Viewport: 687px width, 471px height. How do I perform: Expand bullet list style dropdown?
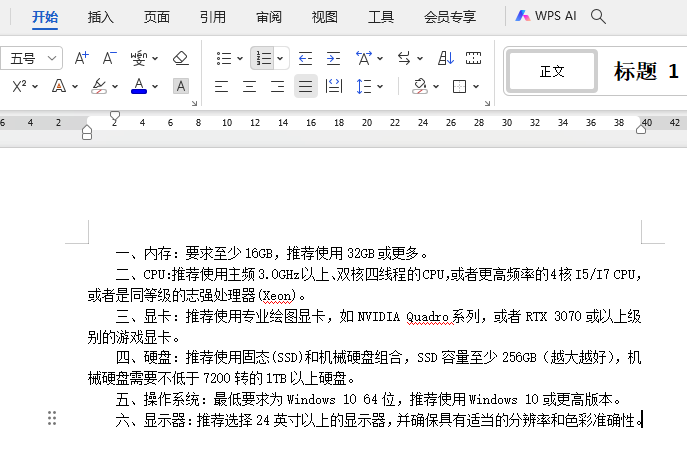(x=240, y=58)
